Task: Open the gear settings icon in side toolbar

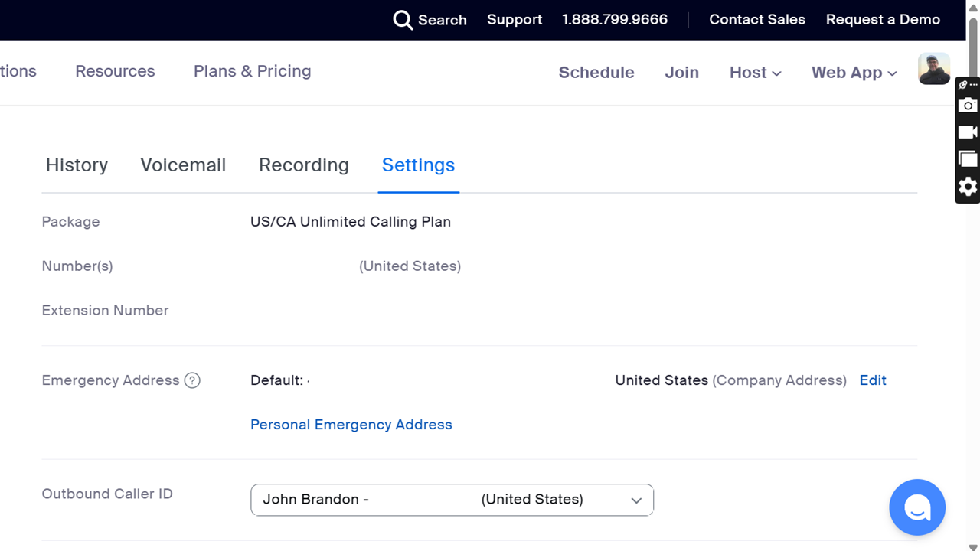Action: point(968,187)
